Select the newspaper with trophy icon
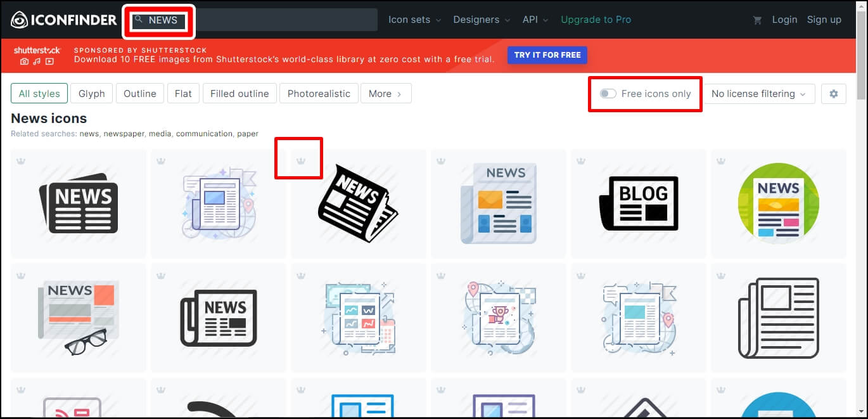This screenshot has height=419, width=868. pyautogui.click(x=499, y=318)
